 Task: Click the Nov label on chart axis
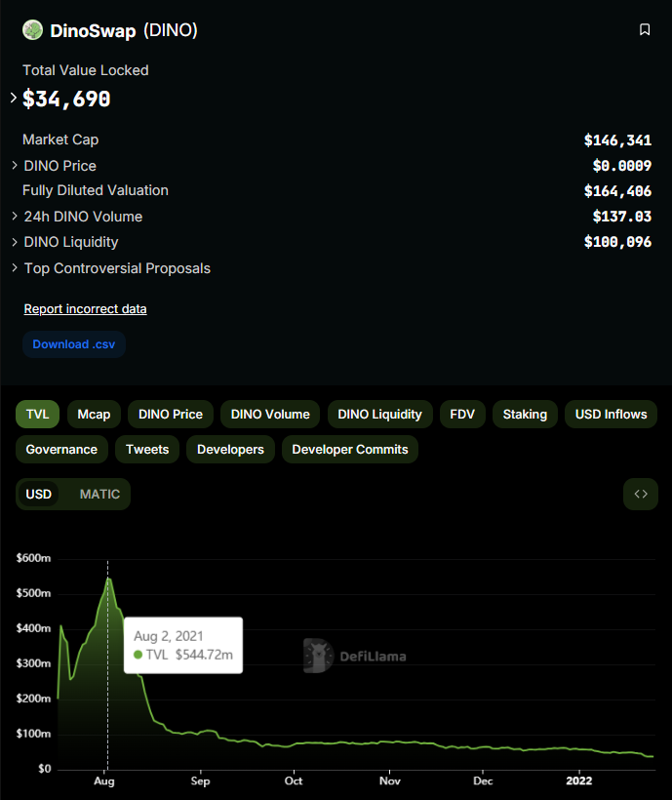[390, 781]
